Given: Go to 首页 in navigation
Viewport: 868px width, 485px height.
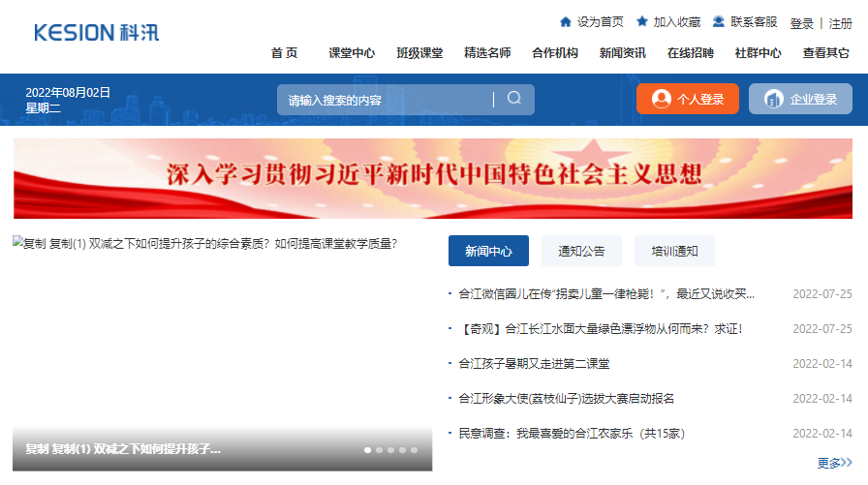Looking at the screenshot, I should (x=284, y=53).
